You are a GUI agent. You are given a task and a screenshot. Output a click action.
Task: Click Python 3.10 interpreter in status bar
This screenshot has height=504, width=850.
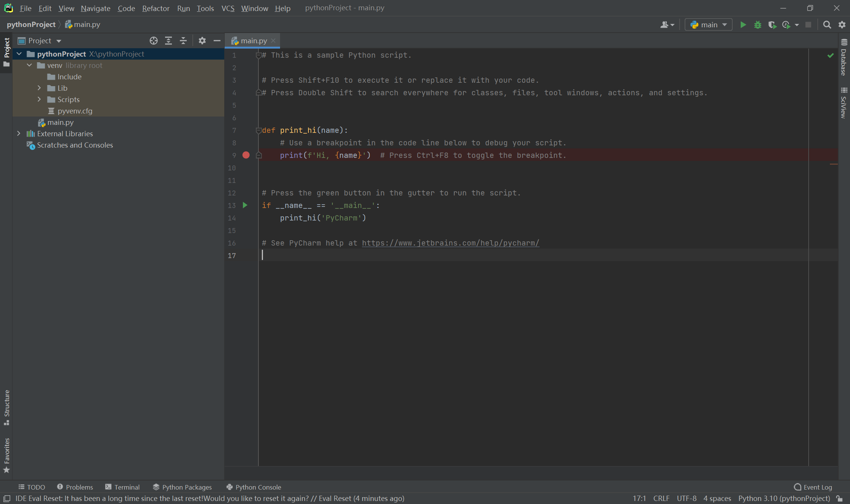pyautogui.click(x=784, y=498)
